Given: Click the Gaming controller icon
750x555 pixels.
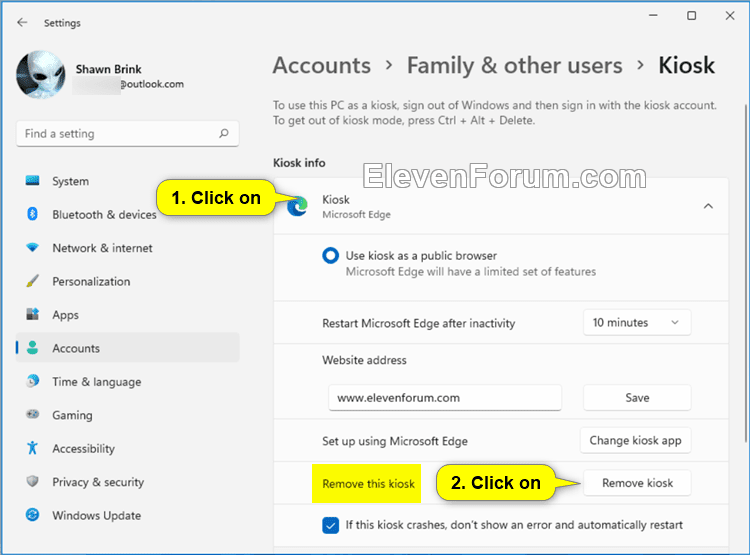Looking at the screenshot, I should point(33,414).
